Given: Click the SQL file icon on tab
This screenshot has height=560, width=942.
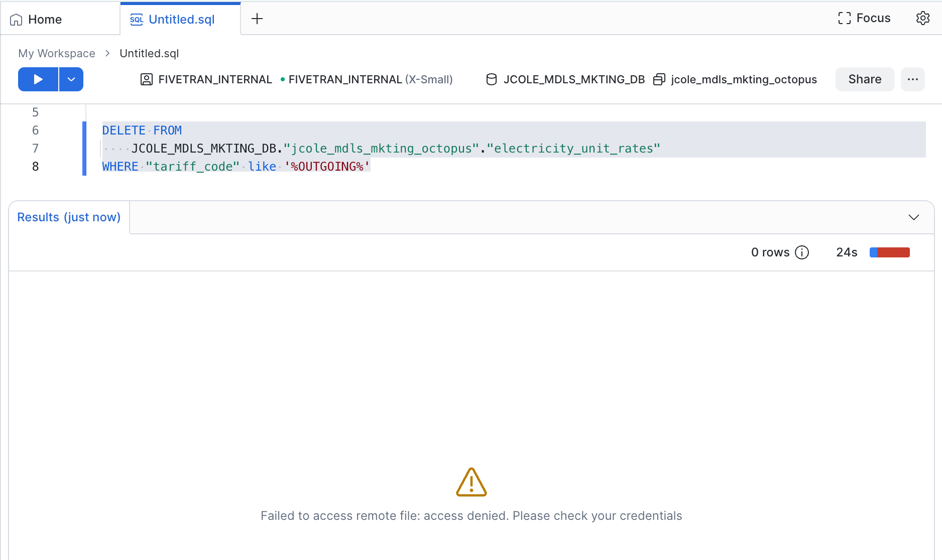Looking at the screenshot, I should coord(137,20).
